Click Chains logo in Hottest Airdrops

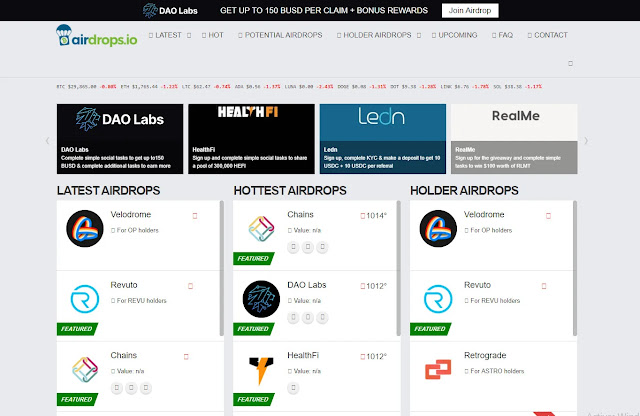(262, 229)
